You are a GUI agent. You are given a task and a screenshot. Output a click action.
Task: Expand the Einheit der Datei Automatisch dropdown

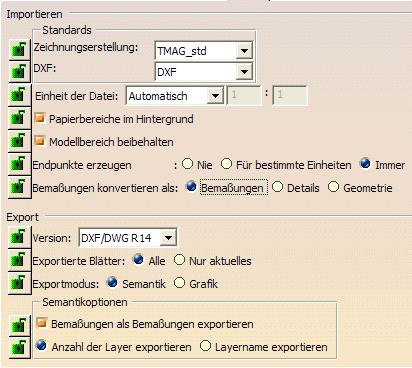tap(215, 96)
